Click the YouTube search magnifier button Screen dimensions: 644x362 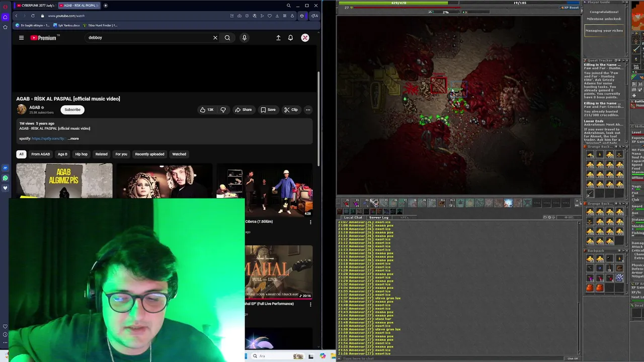click(x=227, y=38)
